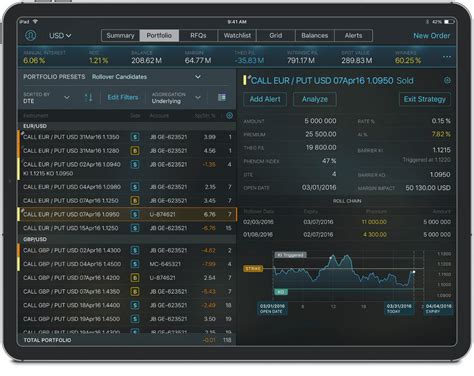Switch to the Grid tab

click(x=276, y=36)
